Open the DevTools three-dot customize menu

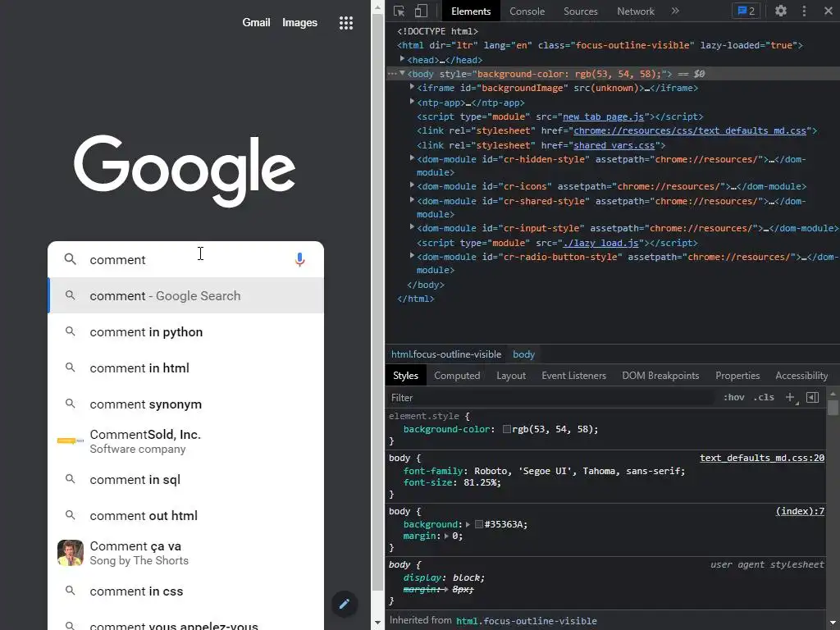(804, 11)
